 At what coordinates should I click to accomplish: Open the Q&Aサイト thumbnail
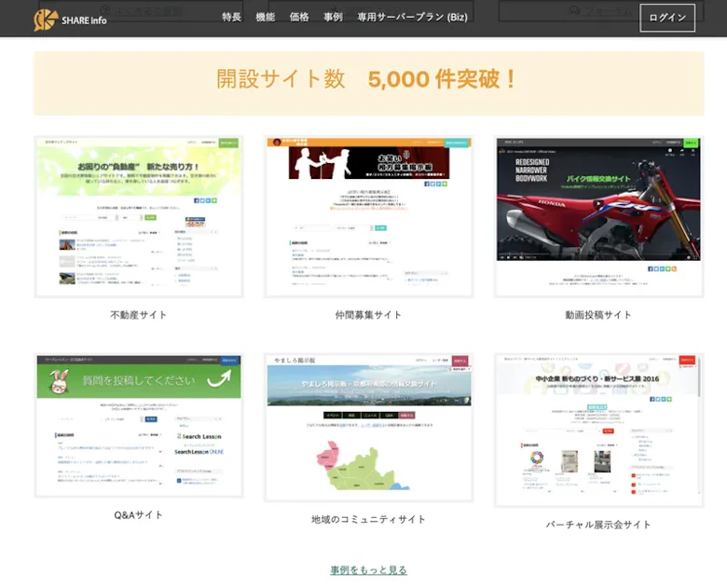click(139, 425)
